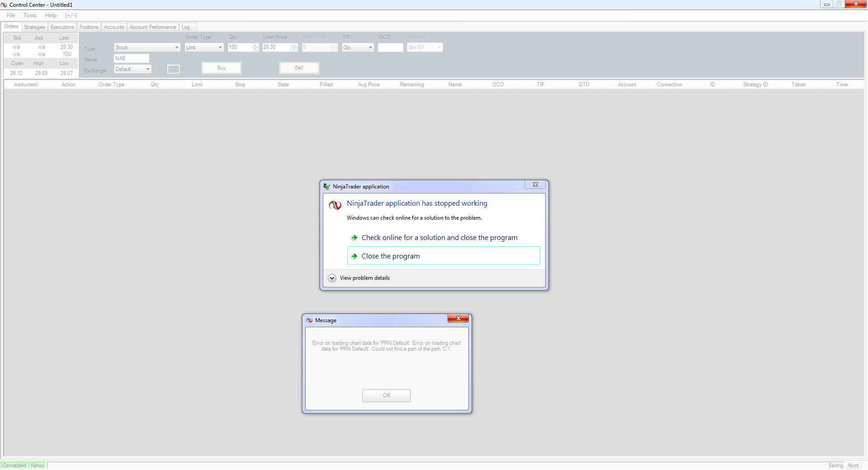Click the Open value '29.10'
This screenshot has height=470, width=868.
pyautogui.click(x=16, y=73)
